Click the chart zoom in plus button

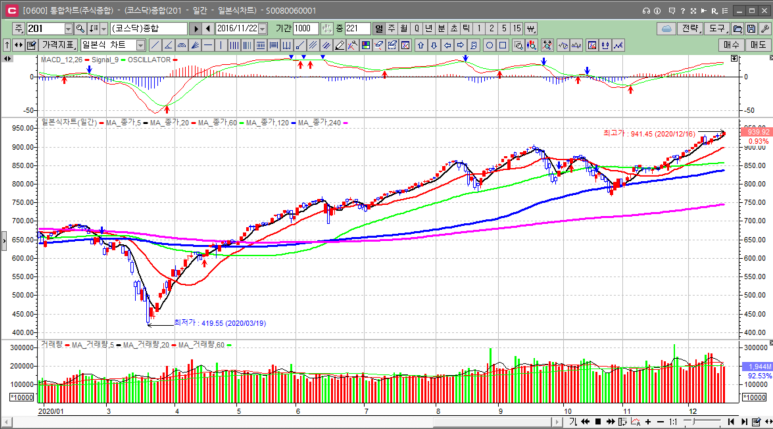pyautogui.click(x=648, y=422)
